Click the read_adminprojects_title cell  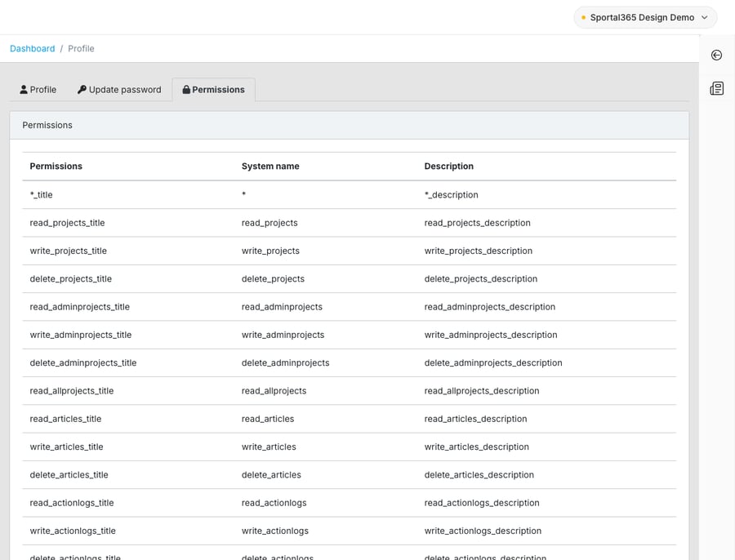(128, 307)
